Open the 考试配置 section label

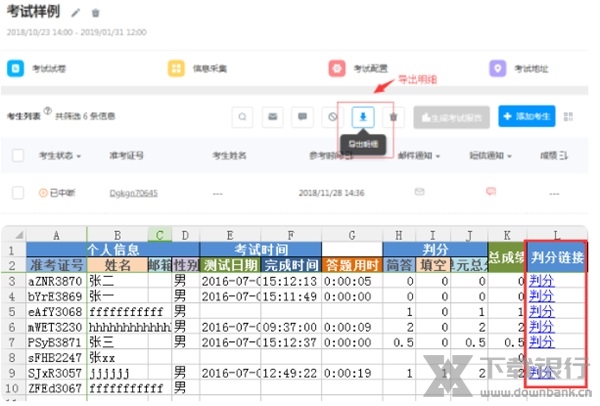[370, 69]
